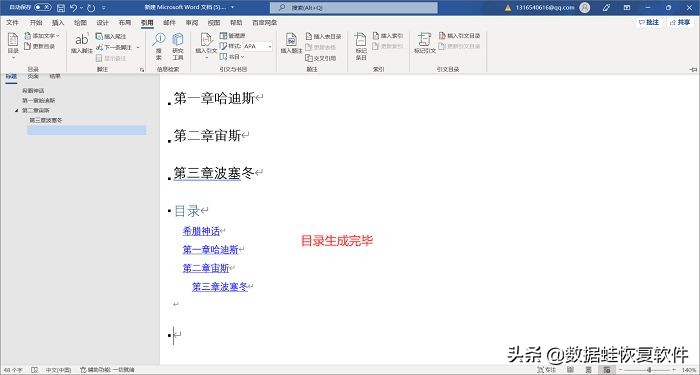Select 第三章波塞冬 in navigation pane

(46, 120)
